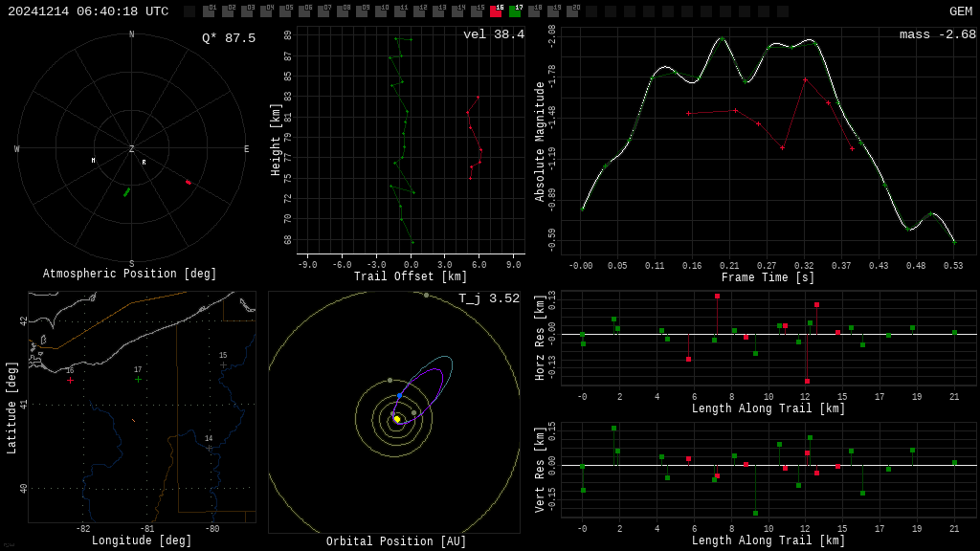Click the green trail on polar plot
The width and height of the screenshot is (980, 551).
(127, 191)
